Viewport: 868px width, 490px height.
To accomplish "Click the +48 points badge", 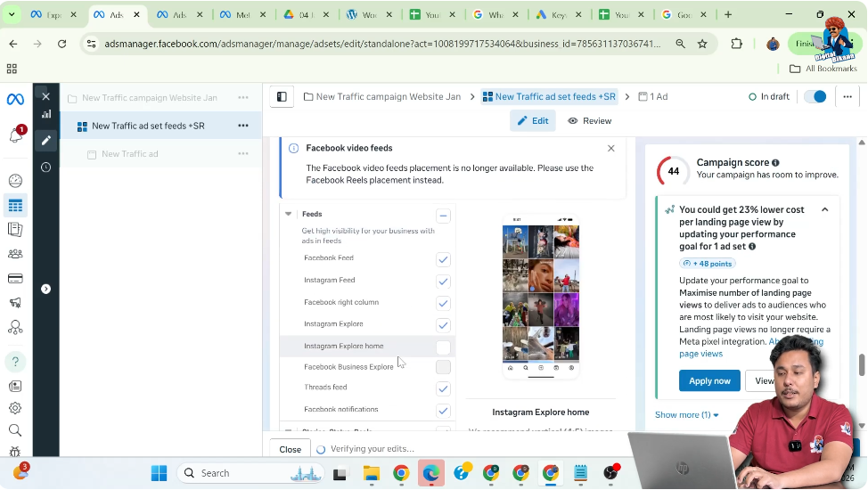I will [708, 264].
